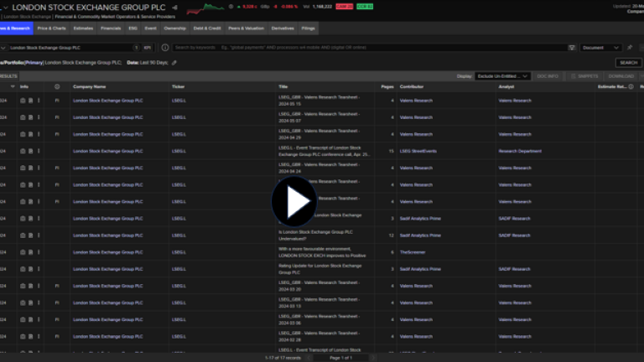The image size is (644, 362).
Task: Expand the Display Exclude Un-Entitled dropdown
Action: click(x=502, y=76)
